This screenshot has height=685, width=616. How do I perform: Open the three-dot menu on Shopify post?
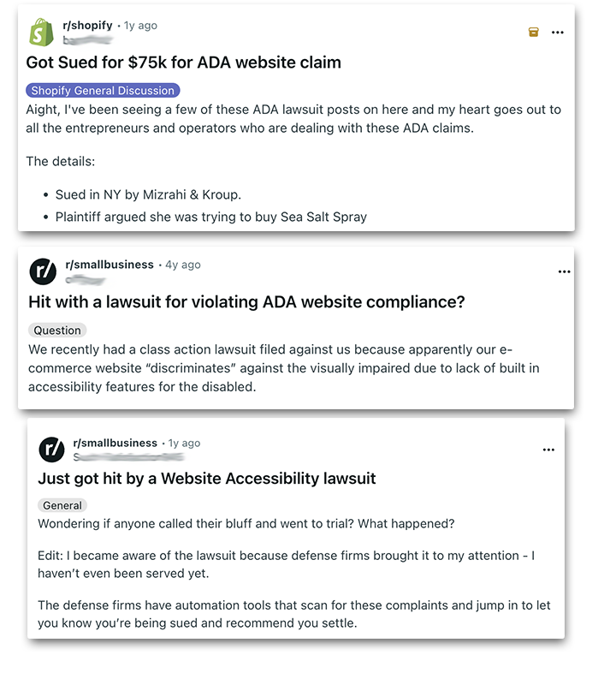pos(558,33)
